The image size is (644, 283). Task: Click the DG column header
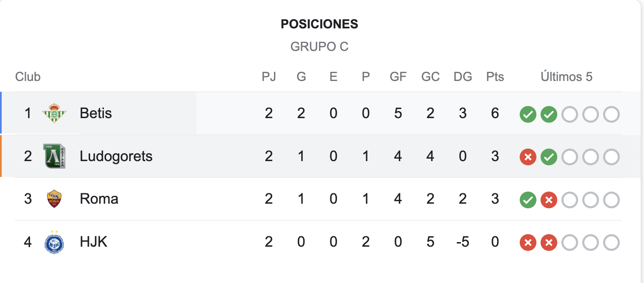(463, 77)
